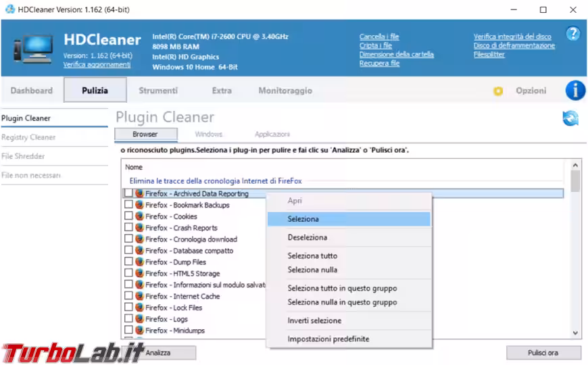
Task: Click the blue help question mark icon
Action: (x=572, y=34)
